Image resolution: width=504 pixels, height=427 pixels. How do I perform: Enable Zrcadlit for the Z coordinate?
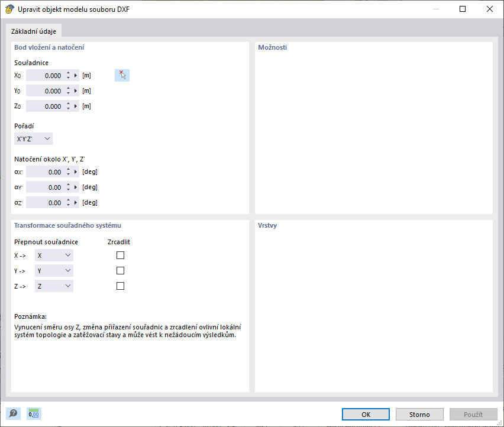click(x=120, y=286)
